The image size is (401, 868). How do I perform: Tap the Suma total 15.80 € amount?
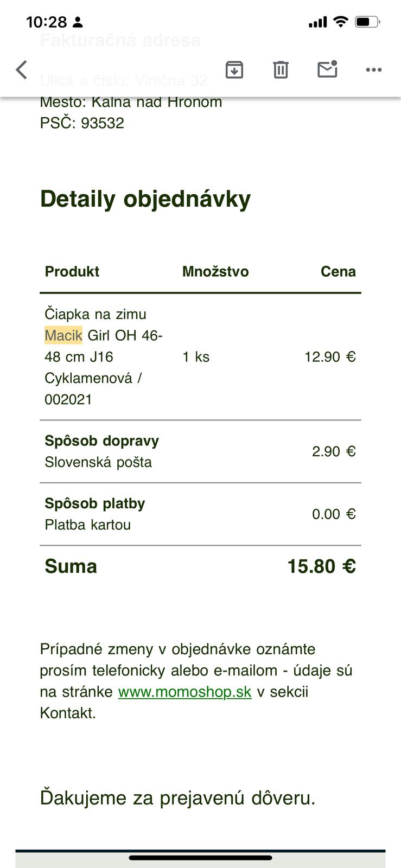321,566
